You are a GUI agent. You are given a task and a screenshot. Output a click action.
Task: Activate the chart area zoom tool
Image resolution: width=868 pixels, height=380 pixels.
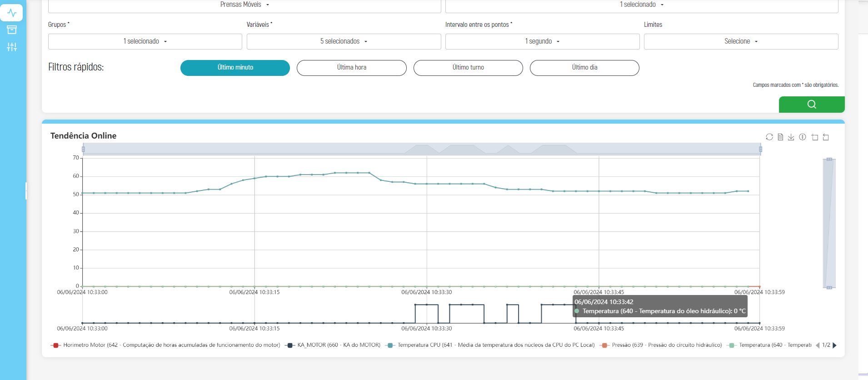coord(814,137)
